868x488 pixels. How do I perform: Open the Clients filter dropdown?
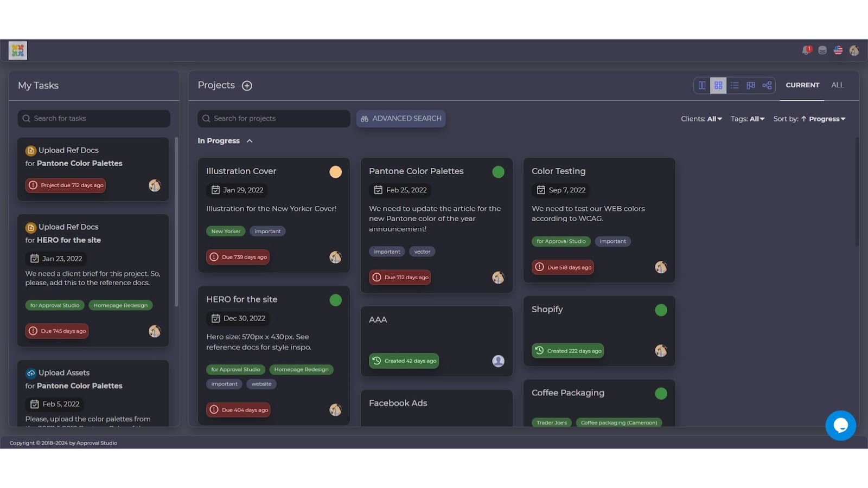coord(701,118)
